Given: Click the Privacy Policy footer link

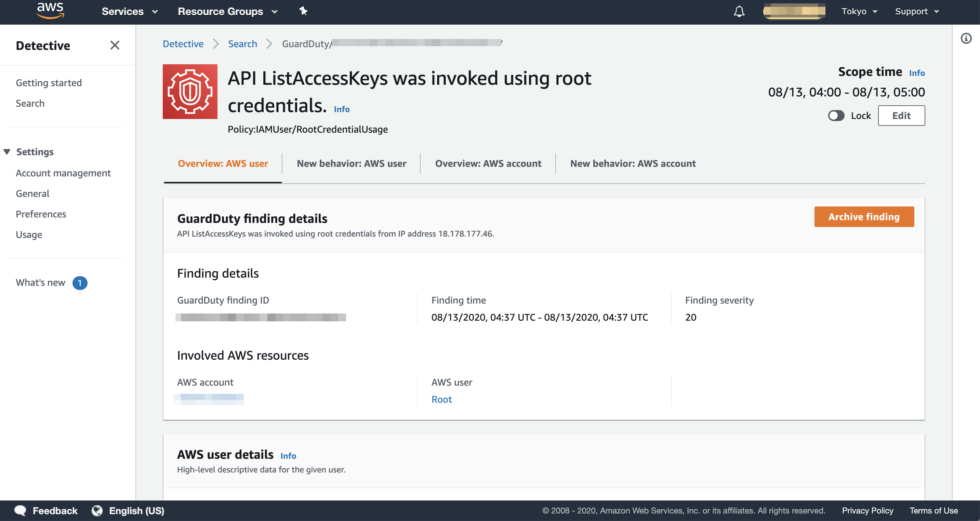Looking at the screenshot, I should [x=867, y=510].
